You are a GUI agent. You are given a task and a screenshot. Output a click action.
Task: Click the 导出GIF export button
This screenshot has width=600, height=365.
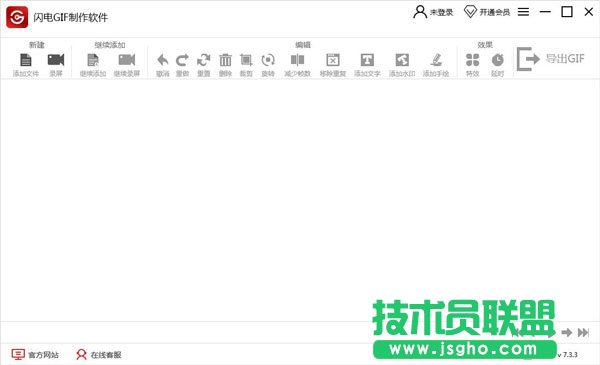(551, 59)
